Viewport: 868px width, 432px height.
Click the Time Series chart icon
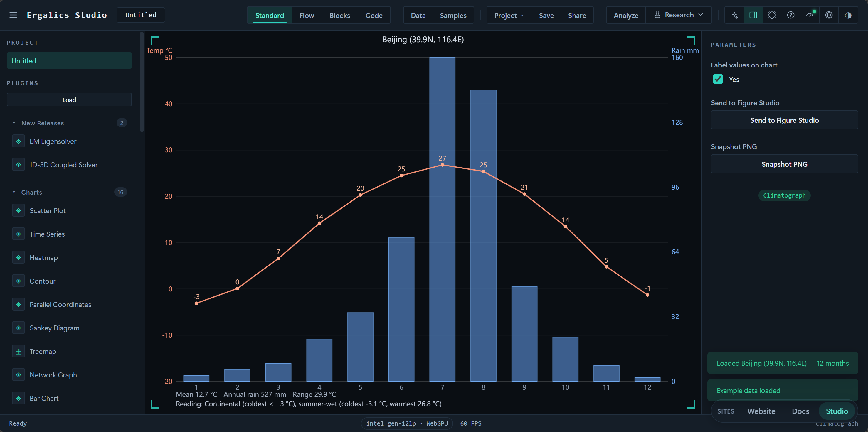point(18,234)
